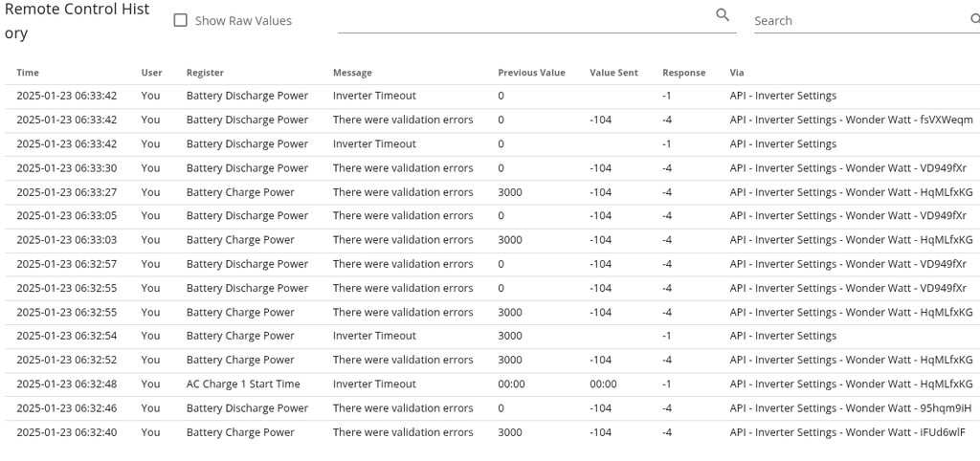The image size is (980, 461).
Task: Click the magnifier icon beside the Search box
Action: 974,19
